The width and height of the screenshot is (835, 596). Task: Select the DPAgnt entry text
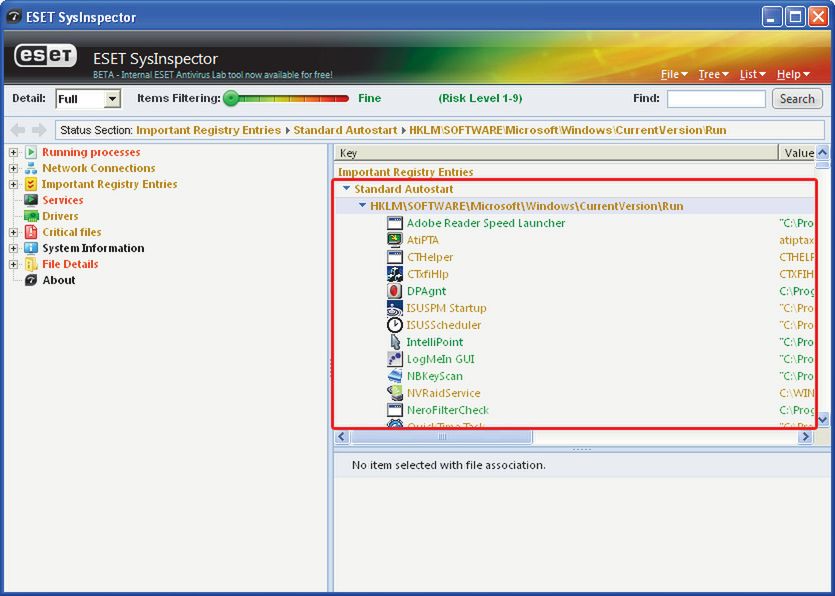point(426,291)
